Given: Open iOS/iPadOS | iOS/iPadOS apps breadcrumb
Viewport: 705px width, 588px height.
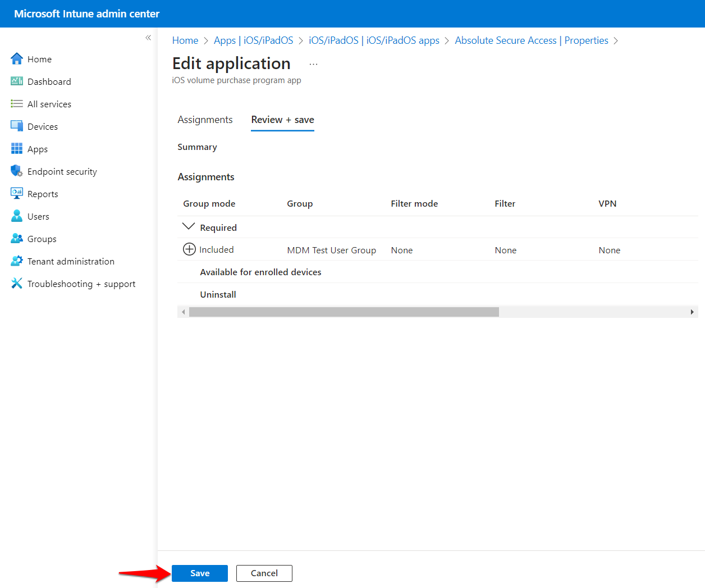Looking at the screenshot, I should click(x=374, y=40).
